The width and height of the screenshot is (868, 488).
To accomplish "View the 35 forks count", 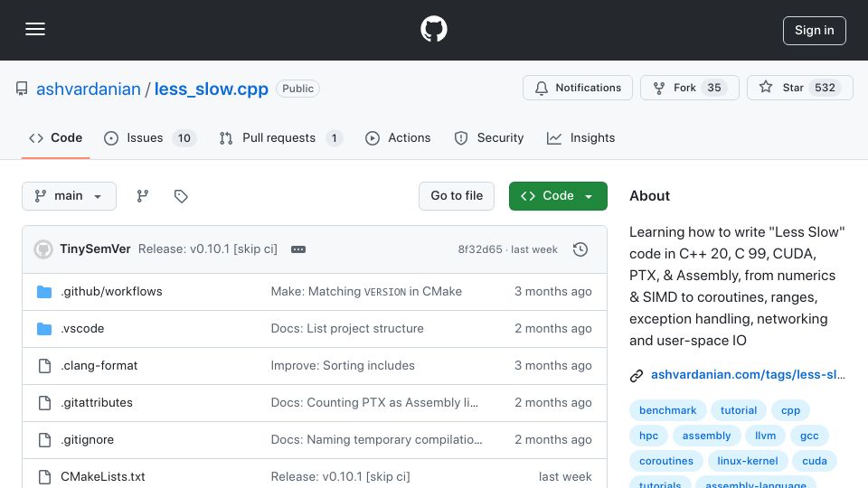I will [714, 88].
